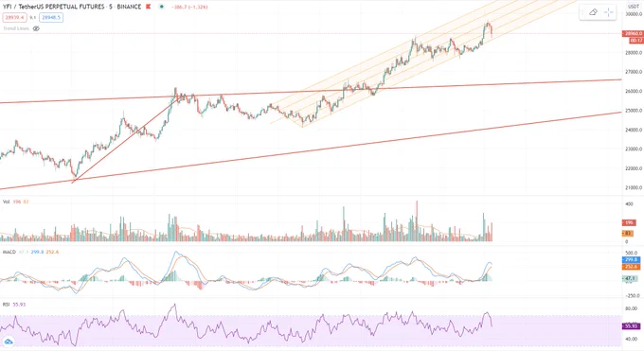This screenshot has height=351, width=644.
Task: Click the green market status dot
Action: pyautogui.click(x=161, y=7)
